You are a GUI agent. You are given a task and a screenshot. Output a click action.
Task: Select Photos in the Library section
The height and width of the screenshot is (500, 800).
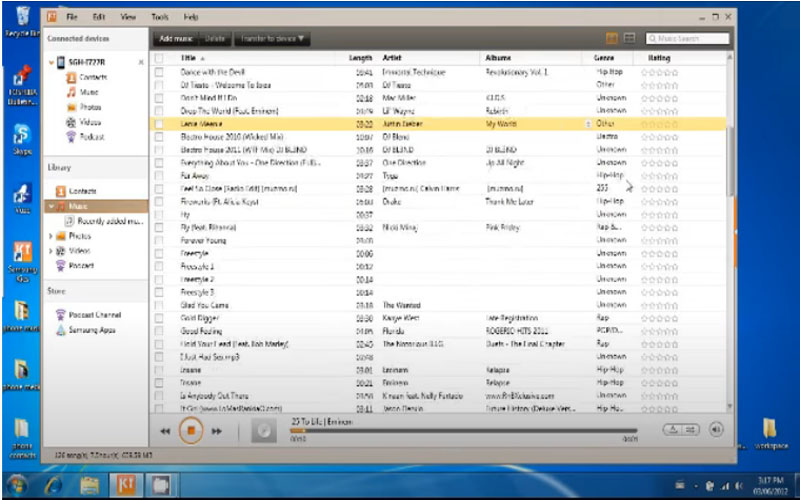coord(73,236)
